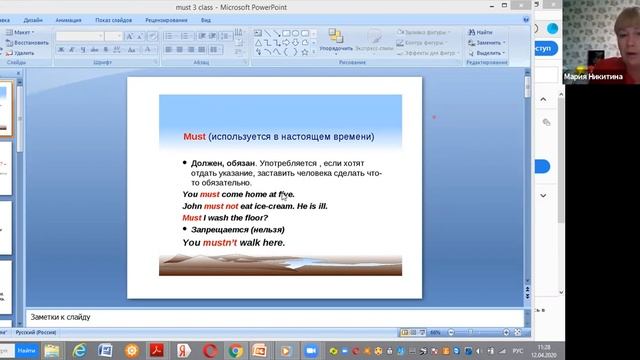
Task: Open the Макет layout dropdown
Action: point(20,32)
